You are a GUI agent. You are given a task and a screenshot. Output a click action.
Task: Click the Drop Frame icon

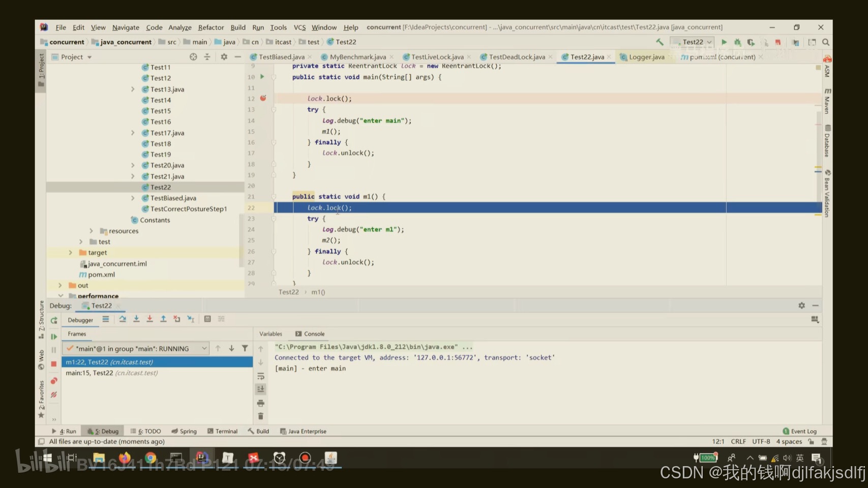(177, 319)
